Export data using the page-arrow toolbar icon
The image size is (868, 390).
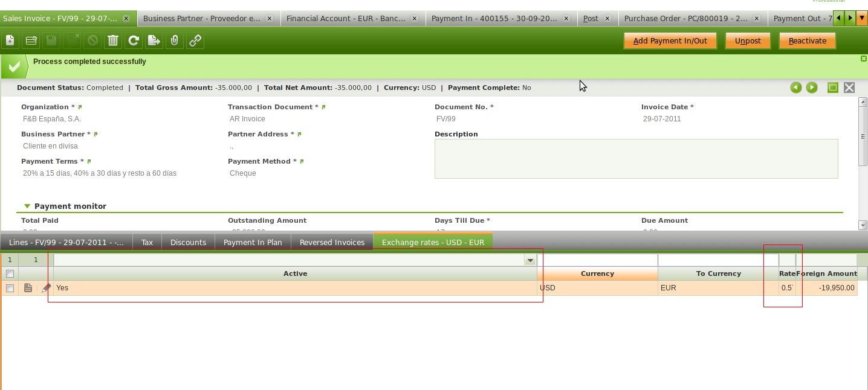click(154, 41)
